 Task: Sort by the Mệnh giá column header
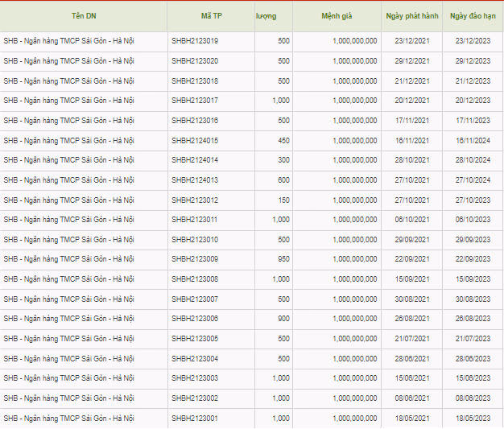(x=337, y=16)
